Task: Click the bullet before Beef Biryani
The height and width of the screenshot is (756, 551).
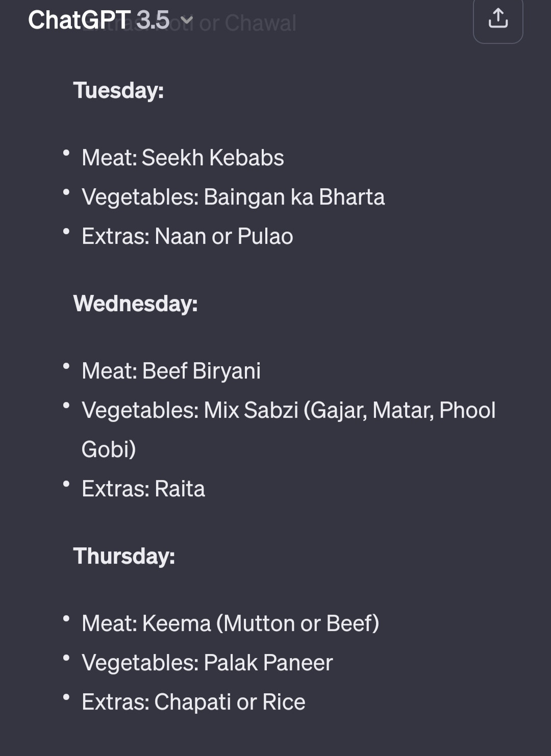Action: pos(66,366)
